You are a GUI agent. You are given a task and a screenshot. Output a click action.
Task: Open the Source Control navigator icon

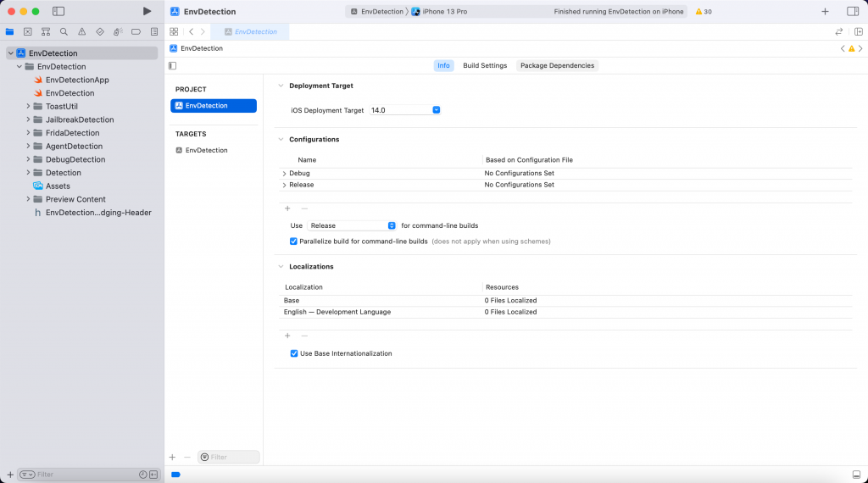pos(28,31)
